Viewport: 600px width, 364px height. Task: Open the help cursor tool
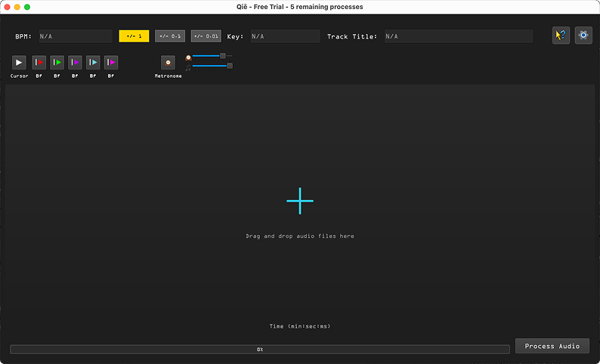click(561, 35)
